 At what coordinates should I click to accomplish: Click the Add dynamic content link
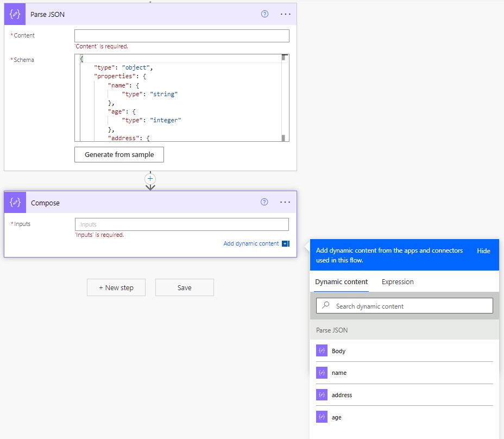click(x=251, y=243)
